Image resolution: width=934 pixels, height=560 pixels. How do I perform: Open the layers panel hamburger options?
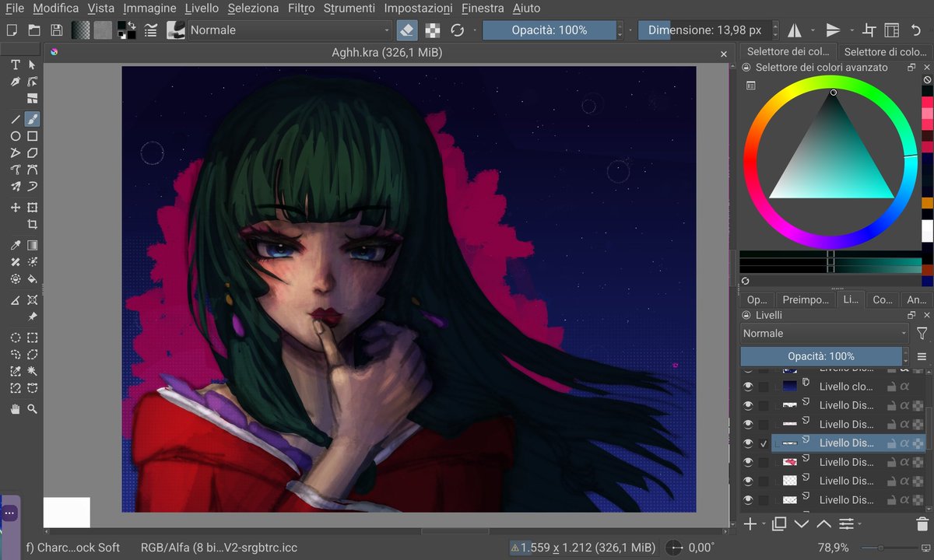(922, 357)
